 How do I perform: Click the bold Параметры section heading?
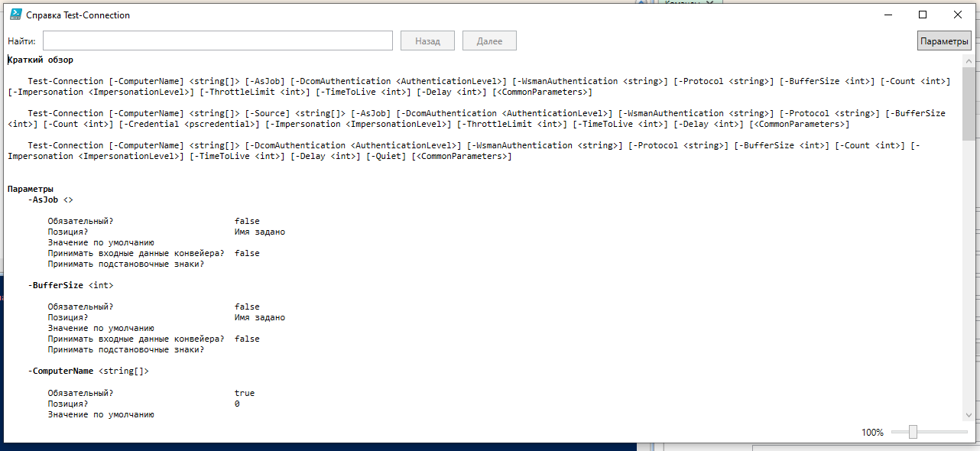[31, 189]
